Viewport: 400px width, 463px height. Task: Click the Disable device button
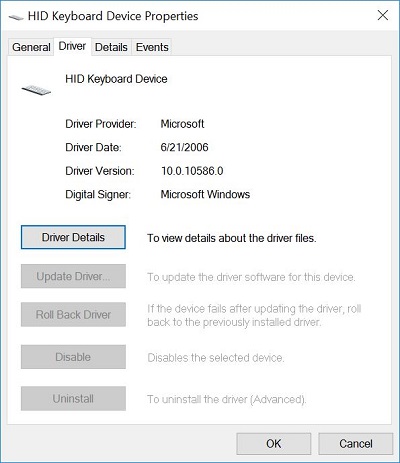click(x=73, y=357)
